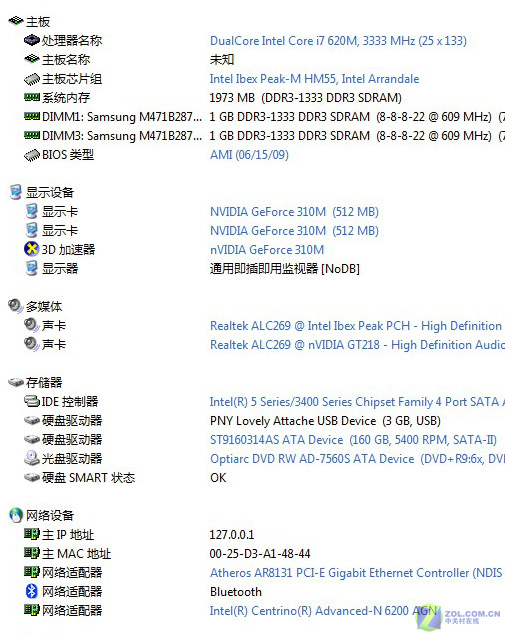Open the Intel Ibex Peak-M HM55 chipset link
505x635 pixels.
click(314, 79)
